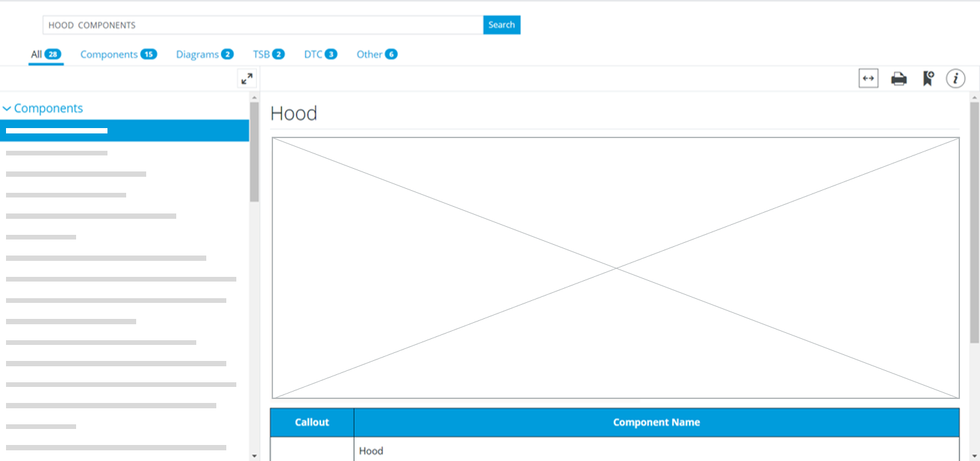Image resolution: width=980 pixels, height=461 pixels.
Task: Open the information icon
Action: click(955, 79)
